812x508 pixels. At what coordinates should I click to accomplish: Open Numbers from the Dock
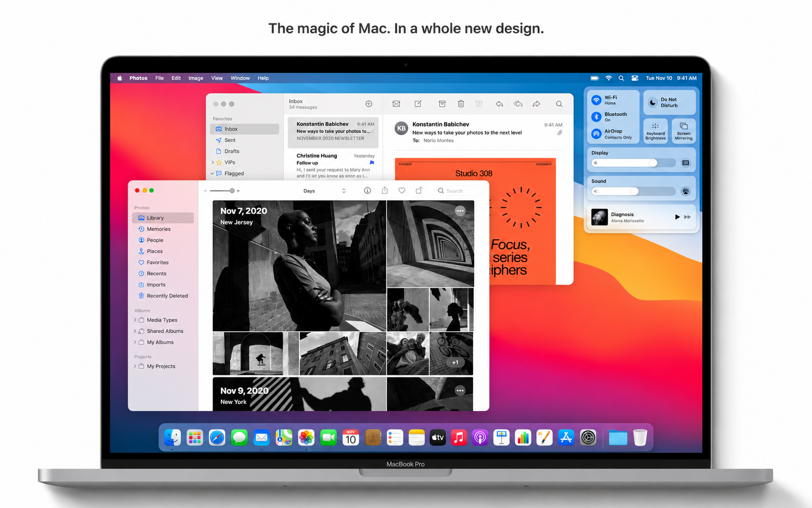[x=523, y=437]
